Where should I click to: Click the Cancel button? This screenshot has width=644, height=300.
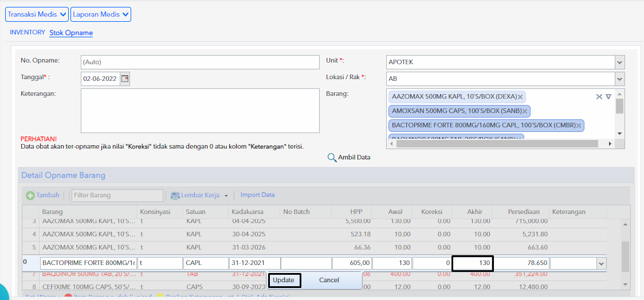(x=329, y=280)
